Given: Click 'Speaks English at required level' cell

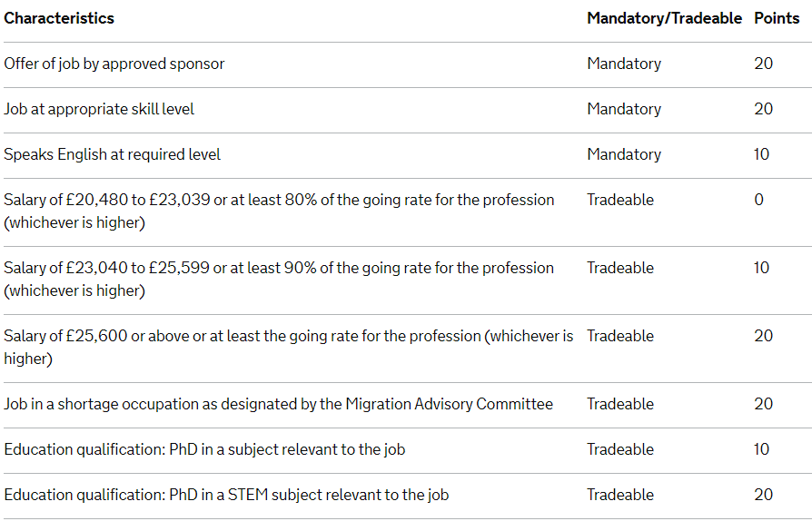Looking at the screenshot, I should (113, 154).
